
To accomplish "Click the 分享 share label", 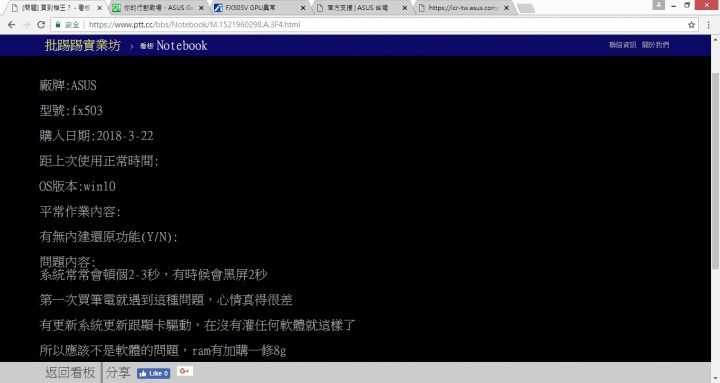I will pyautogui.click(x=118, y=372).
